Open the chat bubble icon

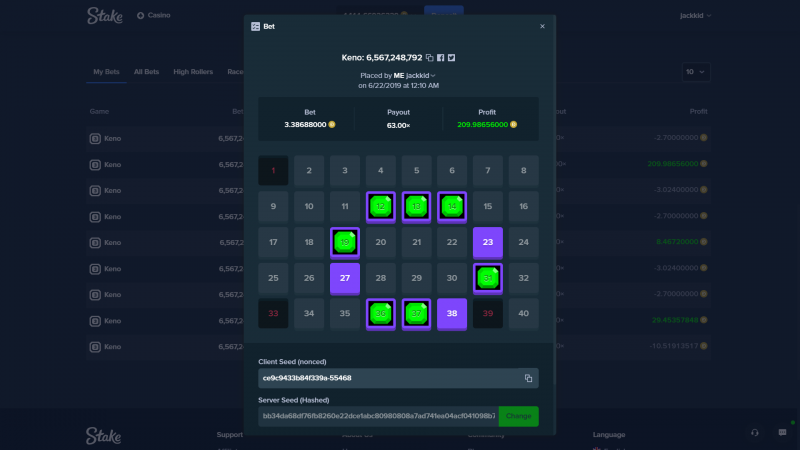(x=783, y=433)
